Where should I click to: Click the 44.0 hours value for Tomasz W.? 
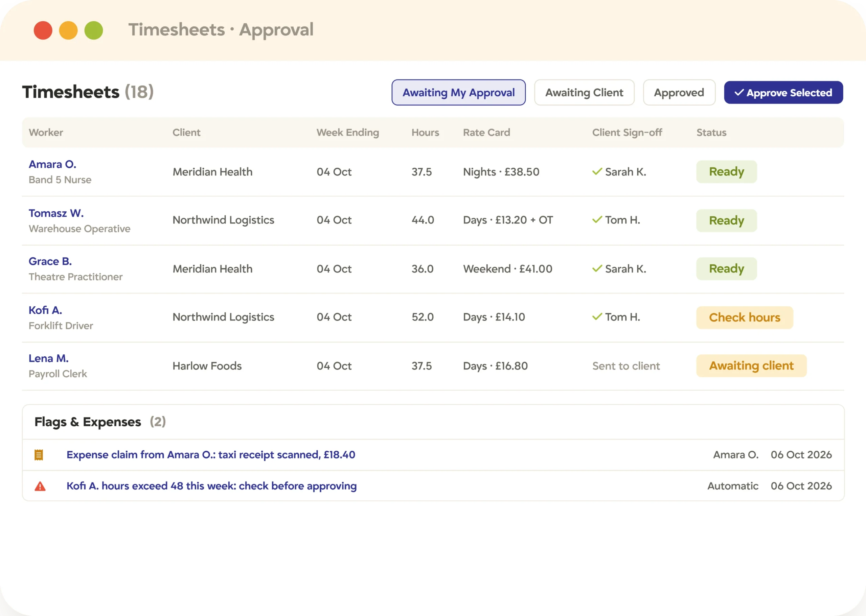click(423, 220)
